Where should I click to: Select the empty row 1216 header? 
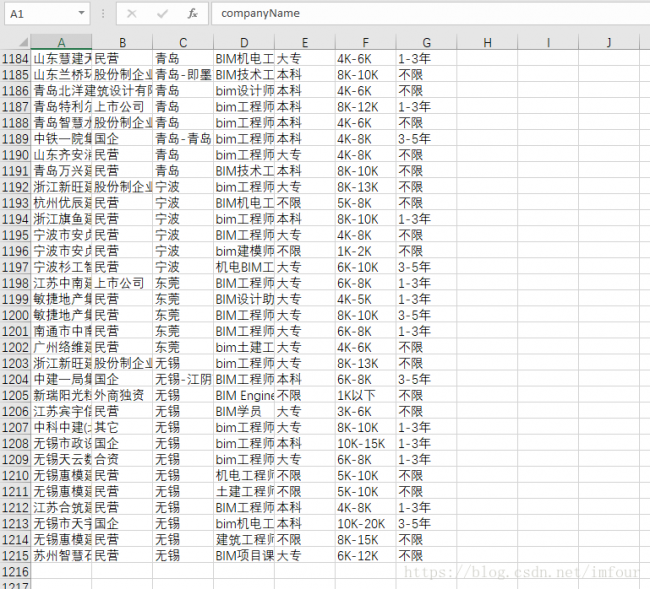click(x=15, y=571)
